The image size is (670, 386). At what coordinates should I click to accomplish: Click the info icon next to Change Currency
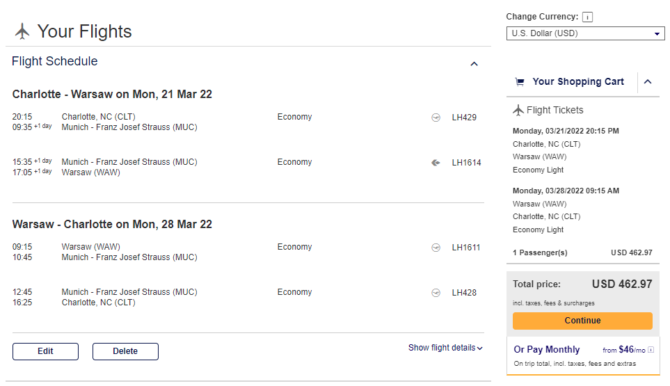pyautogui.click(x=588, y=17)
